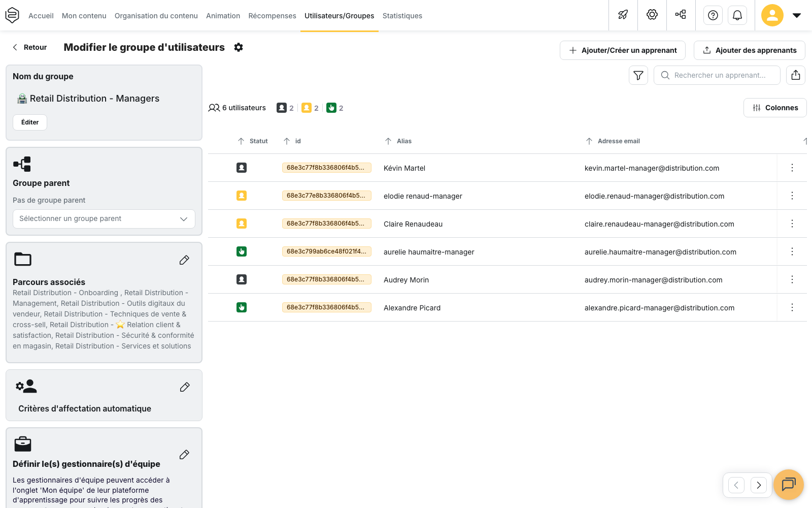Sort table by Statut column
Screen dimensions: 812x508
point(253,141)
